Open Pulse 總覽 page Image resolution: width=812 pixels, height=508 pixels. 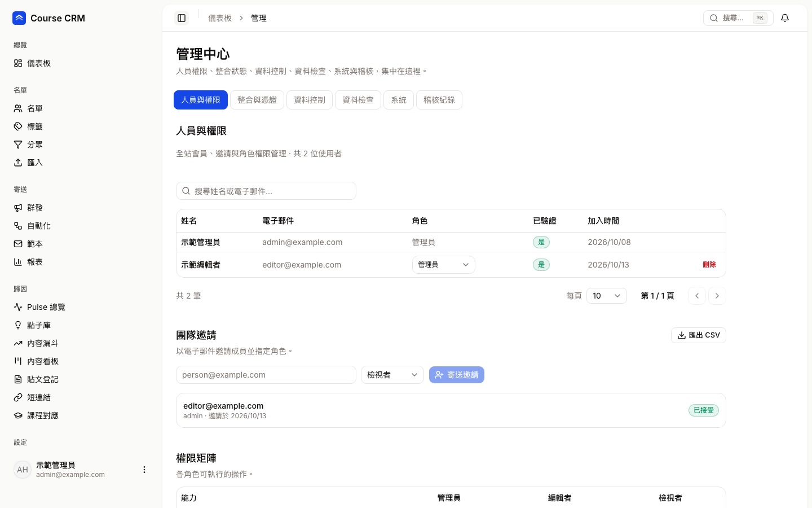81,307
